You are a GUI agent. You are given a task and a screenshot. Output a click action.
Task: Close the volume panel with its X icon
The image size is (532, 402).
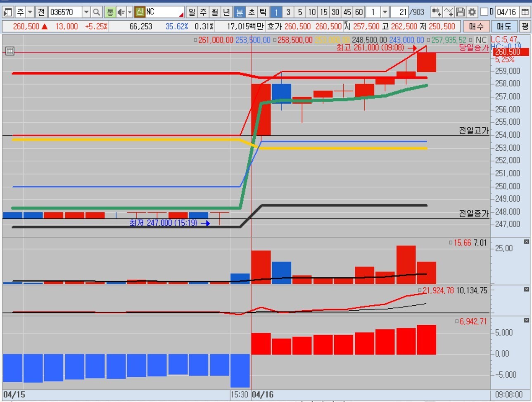coord(527,242)
